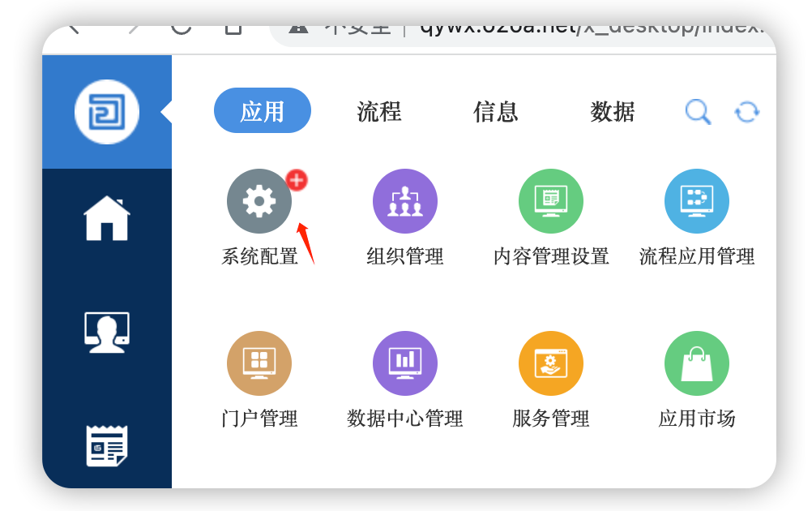Switch to the 流程 tab

click(x=379, y=111)
